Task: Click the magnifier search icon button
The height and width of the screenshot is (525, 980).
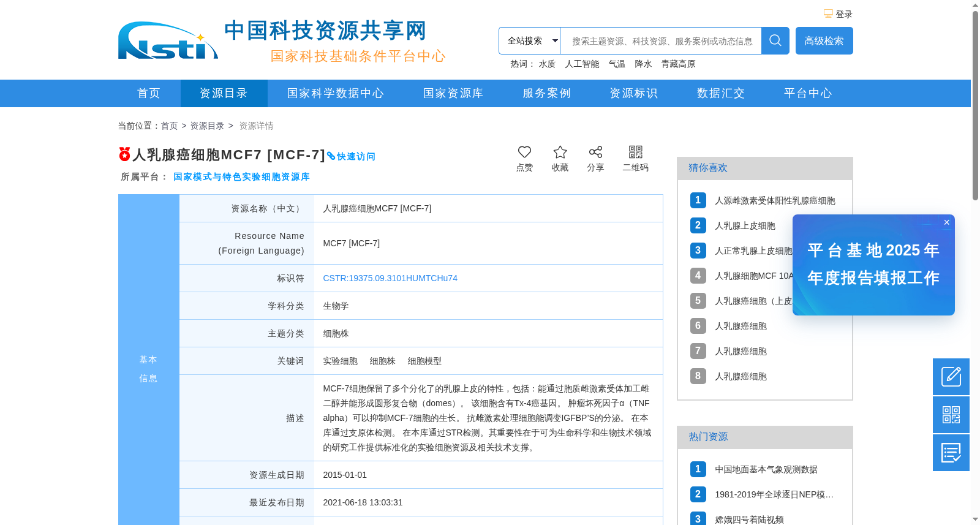Action: pos(775,40)
